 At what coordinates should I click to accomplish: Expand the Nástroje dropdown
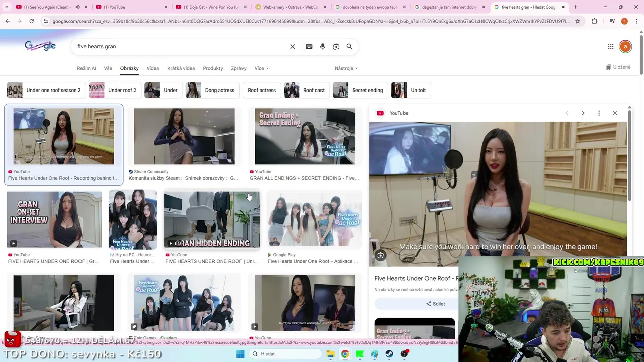tap(346, 68)
